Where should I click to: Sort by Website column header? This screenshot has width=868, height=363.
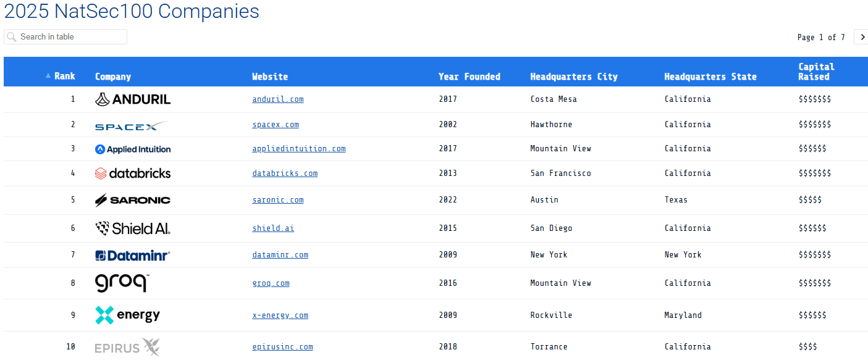[x=270, y=77]
